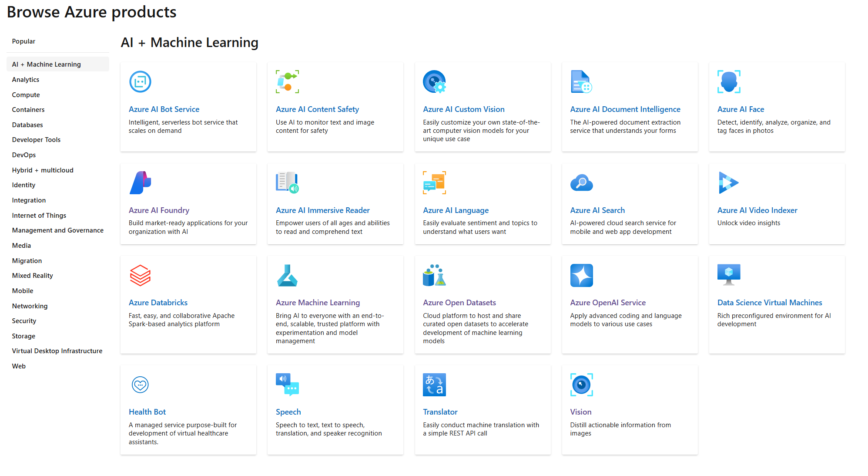The height and width of the screenshot is (476, 868).
Task: Open the Azure AI Immersive Reader link
Action: (322, 210)
